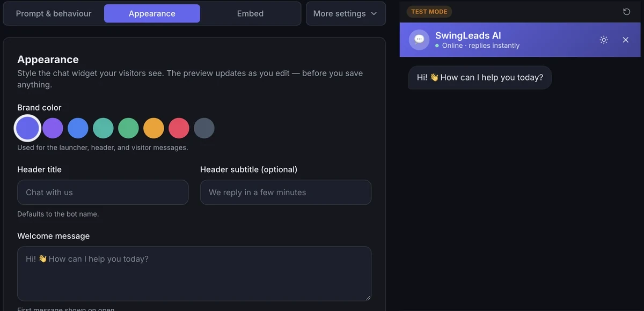Click the Defaults to the bot name hint

pos(58,214)
